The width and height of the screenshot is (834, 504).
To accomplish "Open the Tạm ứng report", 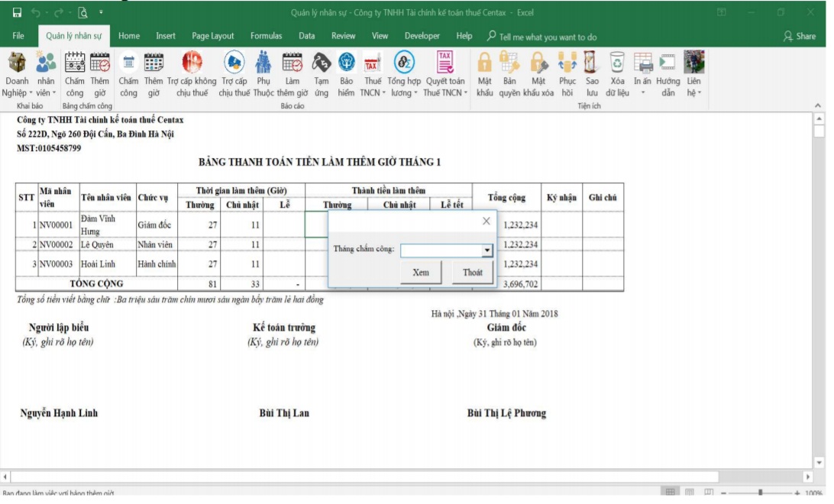I will 322,63.
